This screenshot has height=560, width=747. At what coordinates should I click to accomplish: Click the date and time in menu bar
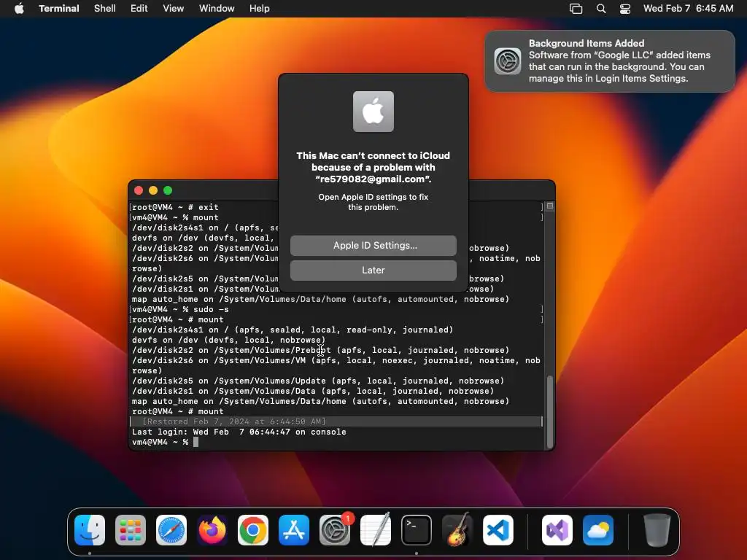click(689, 9)
